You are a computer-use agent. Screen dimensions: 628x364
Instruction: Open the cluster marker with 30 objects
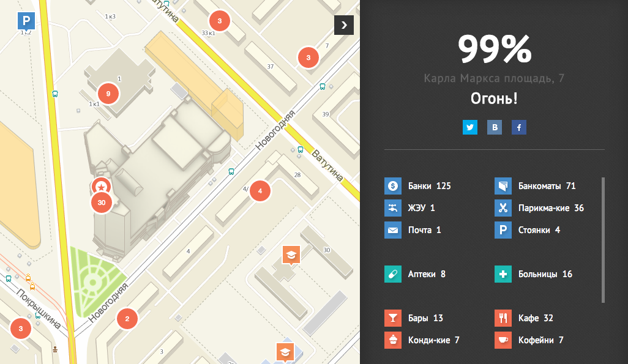point(102,202)
